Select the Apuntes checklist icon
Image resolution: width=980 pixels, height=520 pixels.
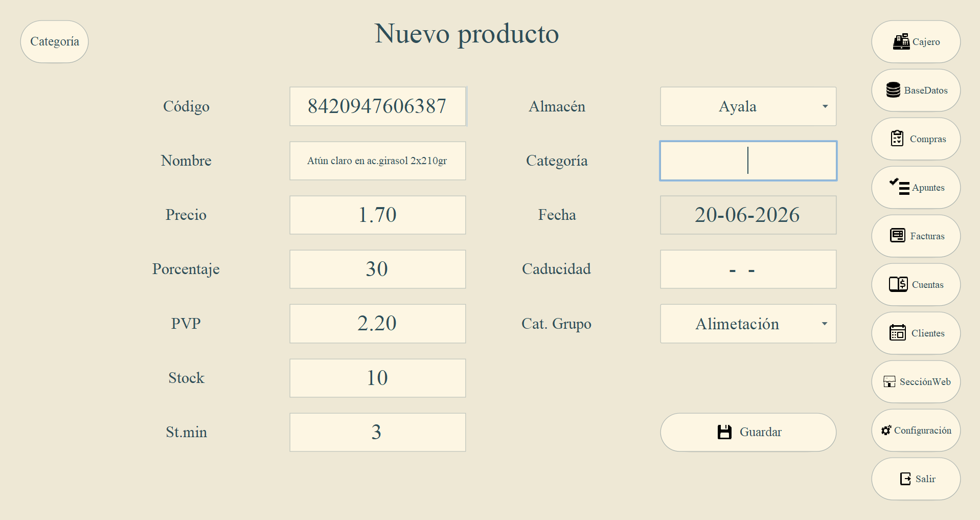pyautogui.click(x=899, y=187)
